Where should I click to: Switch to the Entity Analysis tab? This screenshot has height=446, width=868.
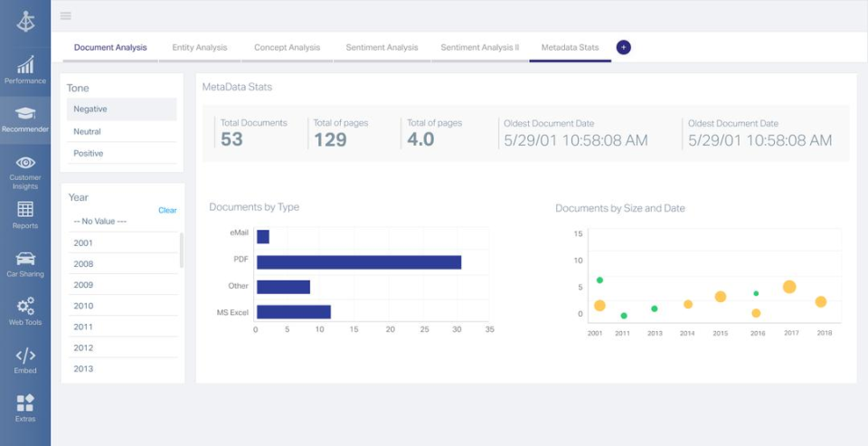[x=200, y=47]
